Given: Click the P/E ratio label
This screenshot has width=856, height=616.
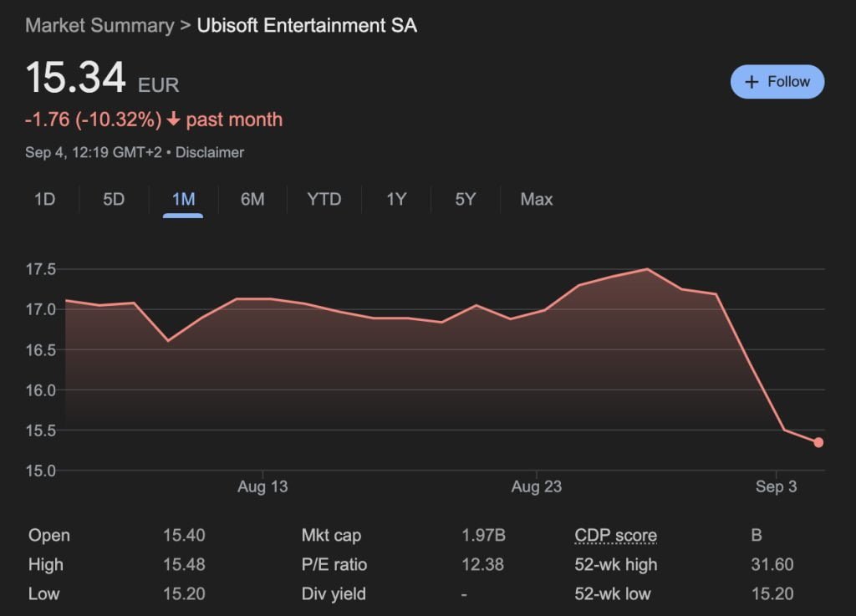Looking at the screenshot, I should [334, 564].
